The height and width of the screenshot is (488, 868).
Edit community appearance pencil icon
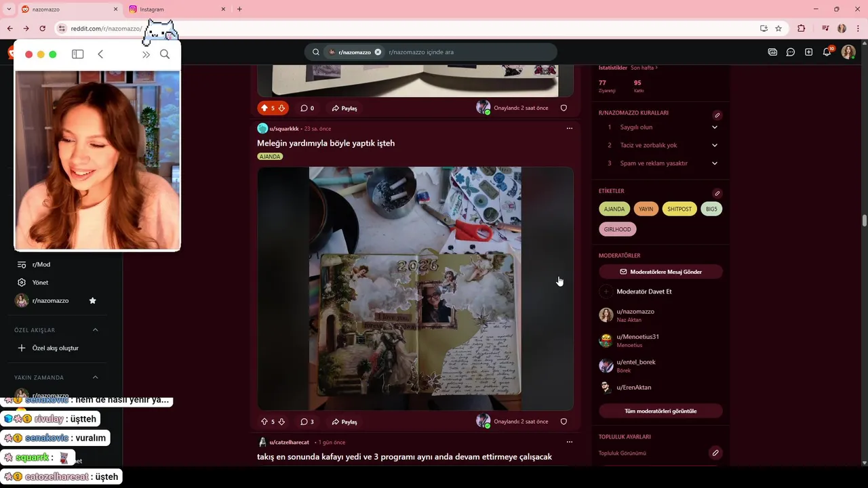(x=715, y=453)
